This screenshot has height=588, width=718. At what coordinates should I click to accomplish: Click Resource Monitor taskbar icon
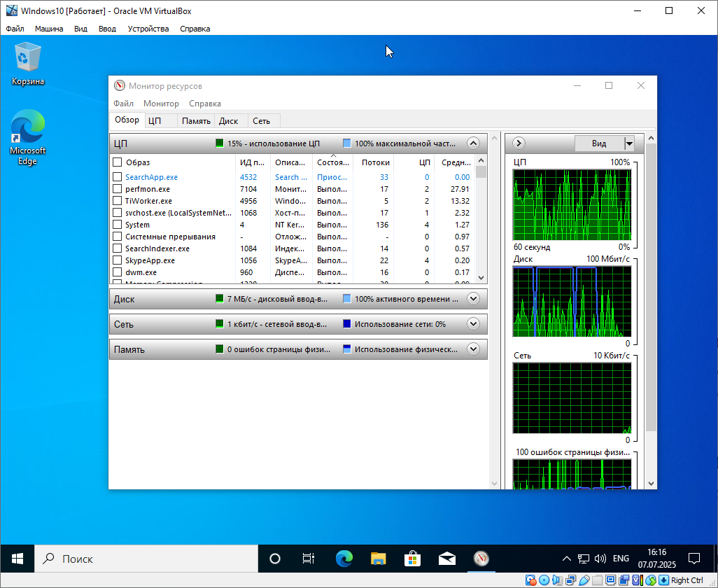pos(481,559)
